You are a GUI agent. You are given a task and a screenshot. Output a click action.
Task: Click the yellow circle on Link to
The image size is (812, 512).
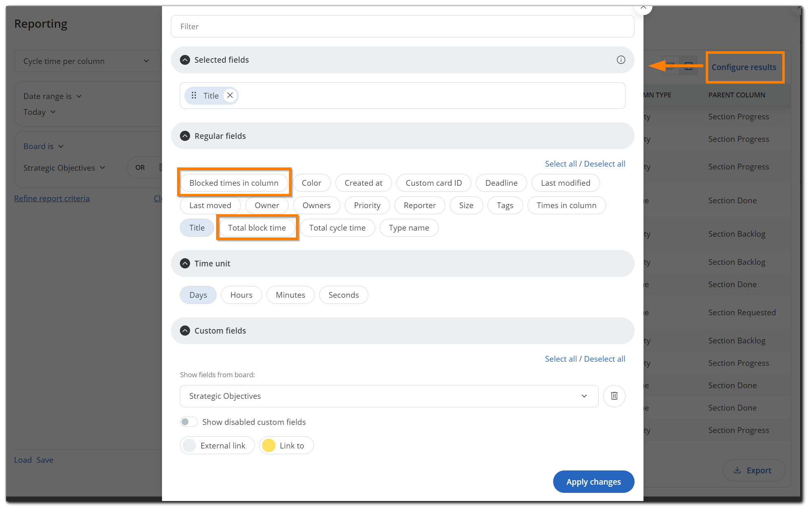click(x=269, y=445)
